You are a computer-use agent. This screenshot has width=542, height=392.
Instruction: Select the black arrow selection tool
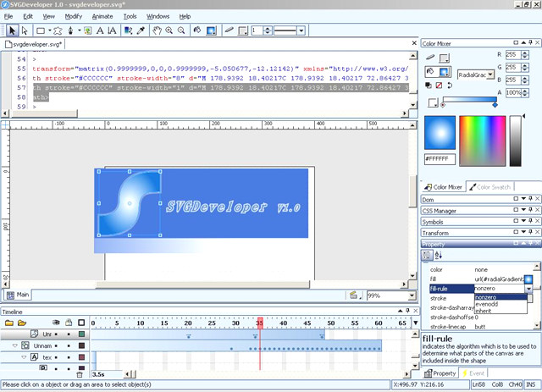coord(12,30)
